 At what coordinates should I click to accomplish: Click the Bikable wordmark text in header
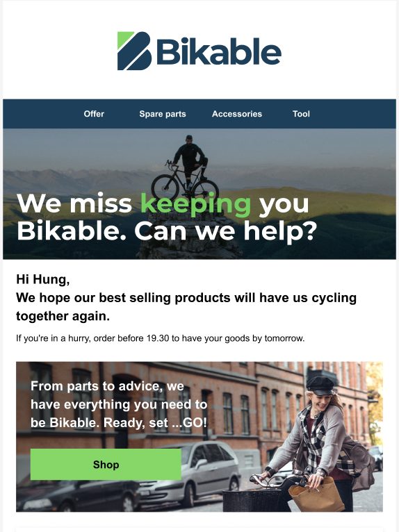[x=219, y=51]
